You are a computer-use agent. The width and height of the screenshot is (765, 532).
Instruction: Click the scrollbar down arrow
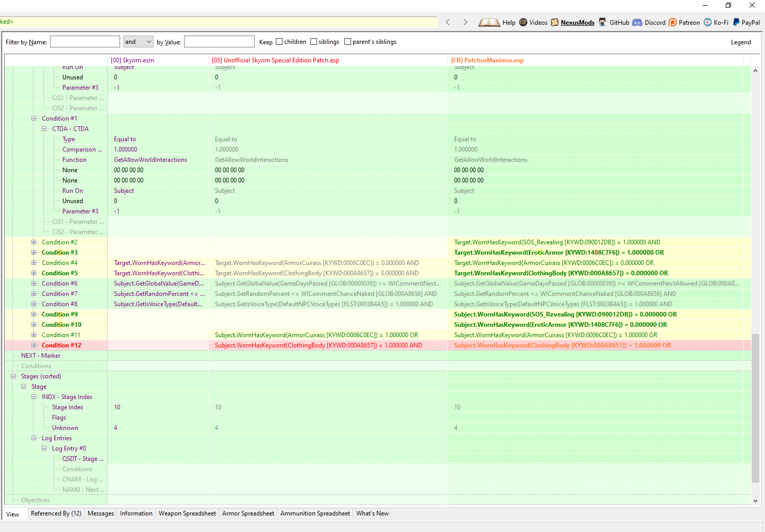[755, 501]
